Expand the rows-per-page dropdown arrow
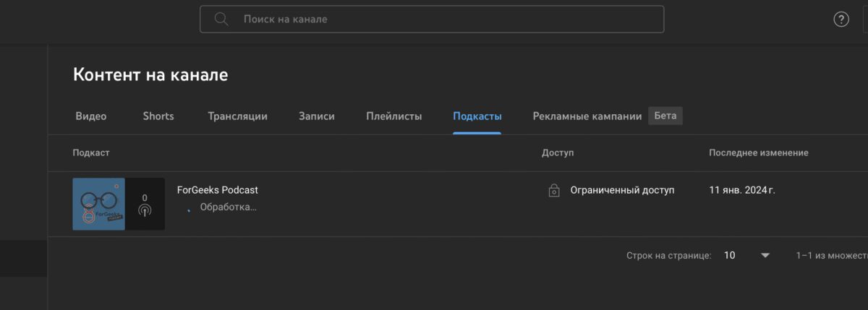Screen dimensions: 868x310 pyautogui.click(x=765, y=255)
